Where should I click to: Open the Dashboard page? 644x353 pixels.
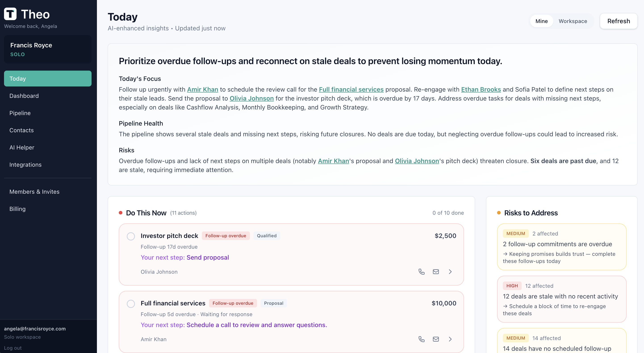point(24,96)
